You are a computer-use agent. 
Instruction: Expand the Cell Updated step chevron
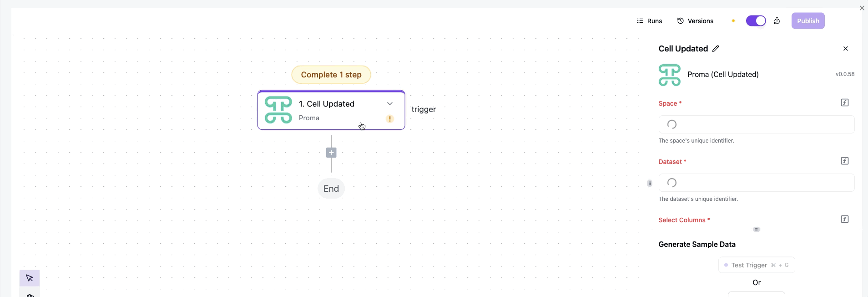pyautogui.click(x=390, y=104)
